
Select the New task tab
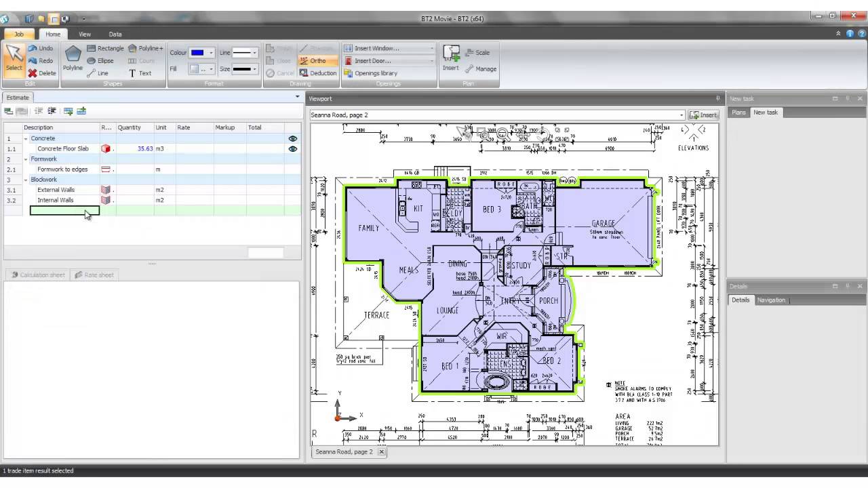tap(766, 113)
